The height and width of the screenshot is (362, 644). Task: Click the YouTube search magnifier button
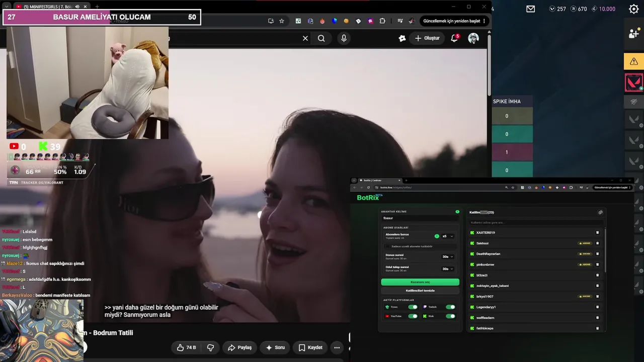coord(321,38)
